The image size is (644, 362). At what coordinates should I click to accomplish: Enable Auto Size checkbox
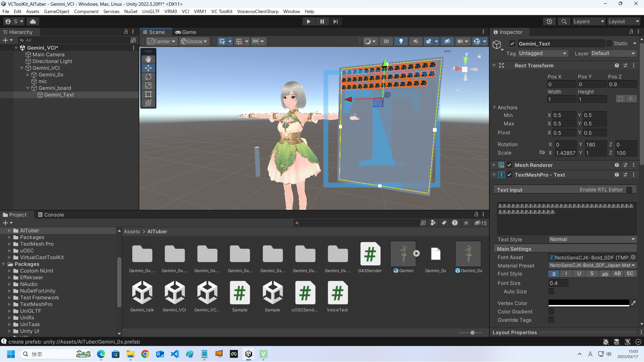point(551,292)
